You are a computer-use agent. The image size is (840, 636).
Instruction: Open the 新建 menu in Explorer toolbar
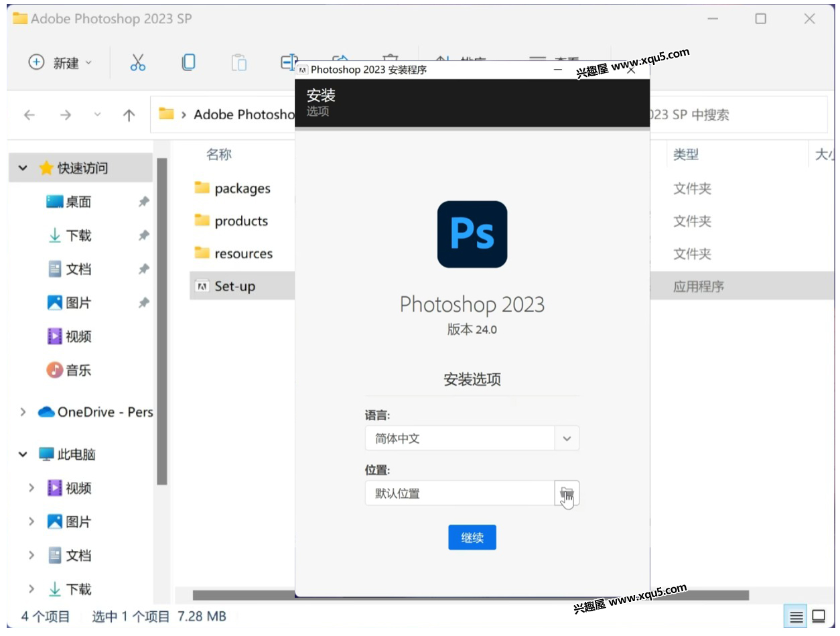point(60,62)
